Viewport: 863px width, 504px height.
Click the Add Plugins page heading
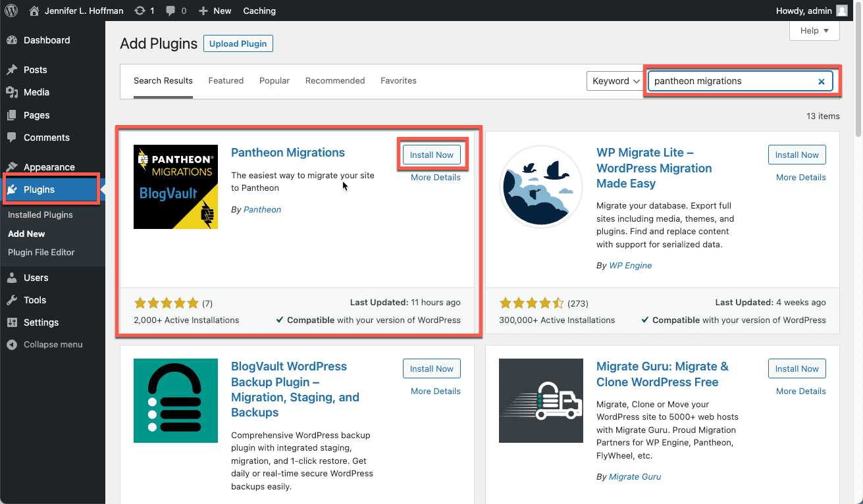(x=159, y=44)
